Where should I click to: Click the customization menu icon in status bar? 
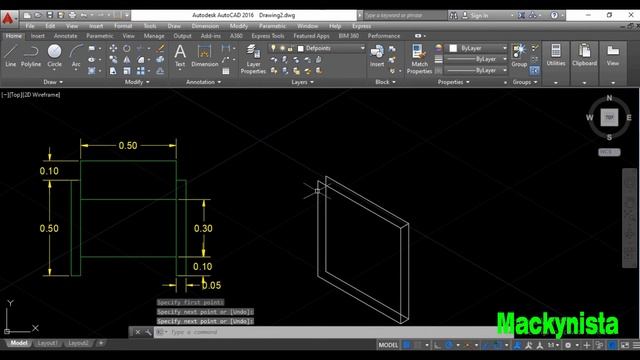tap(636, 345)
